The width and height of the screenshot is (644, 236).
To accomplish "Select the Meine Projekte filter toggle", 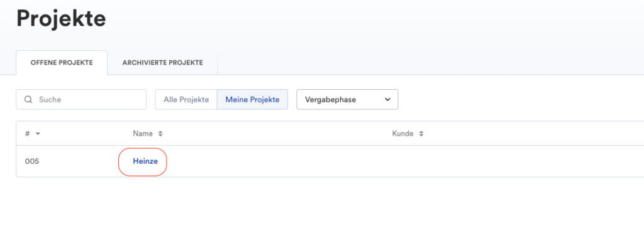I will pyautogui.click(x=253, y=100).
